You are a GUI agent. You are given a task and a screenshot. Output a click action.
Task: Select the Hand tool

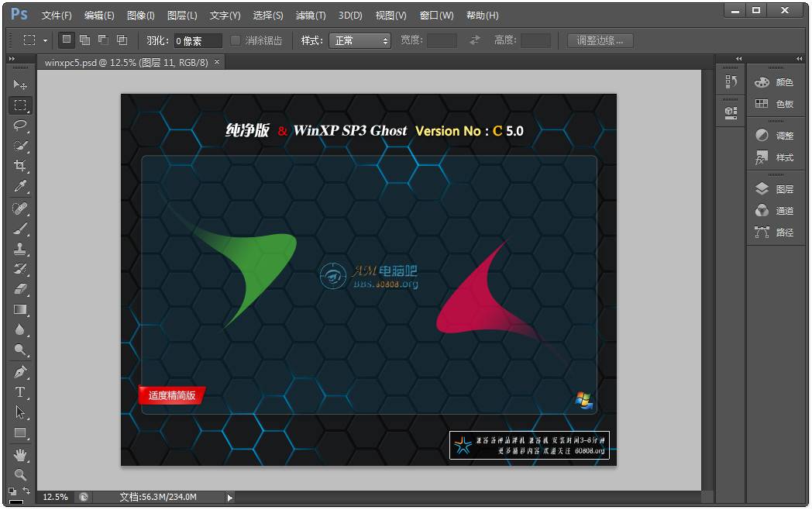pos(20,455)
